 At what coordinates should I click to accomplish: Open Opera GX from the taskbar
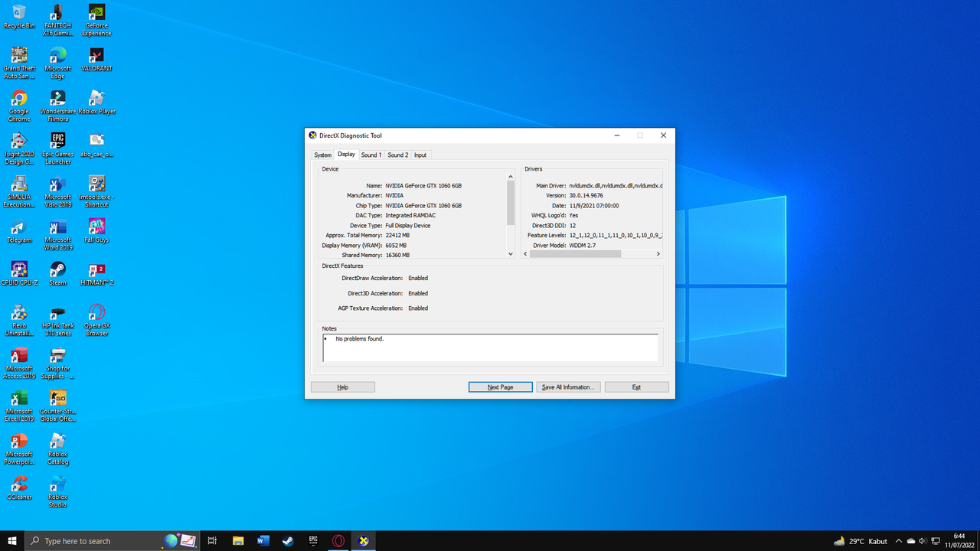pos(338,540)
